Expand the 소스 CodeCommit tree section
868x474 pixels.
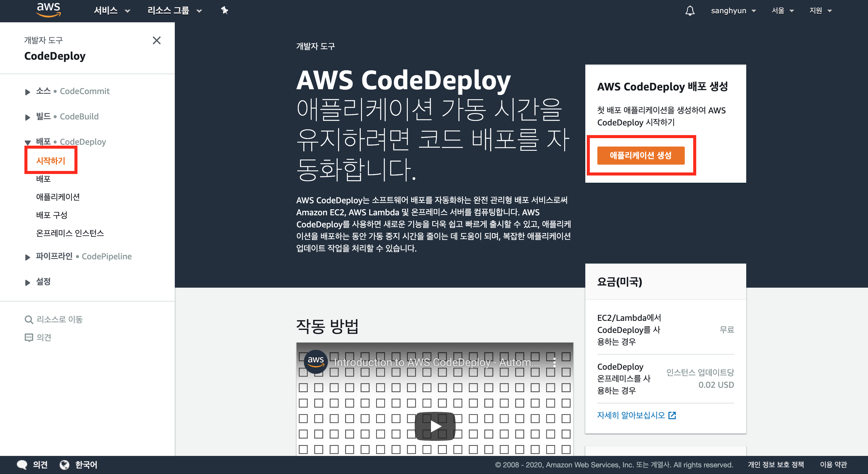[x=28, y=92]
